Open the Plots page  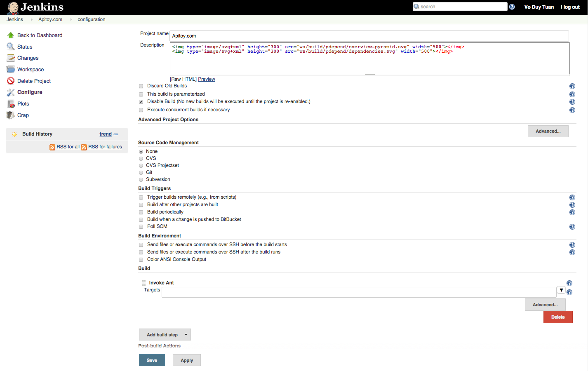[x=23, y=104]
